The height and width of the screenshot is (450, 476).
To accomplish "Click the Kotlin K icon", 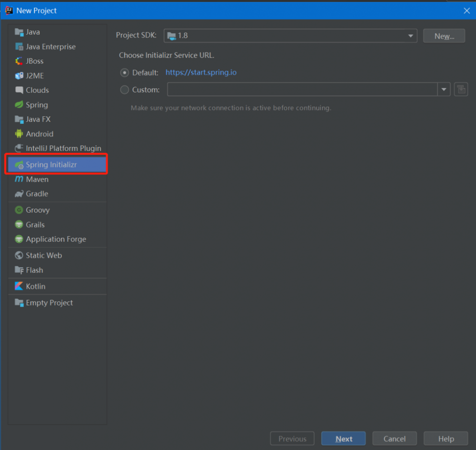I will (x=19, y=286).
